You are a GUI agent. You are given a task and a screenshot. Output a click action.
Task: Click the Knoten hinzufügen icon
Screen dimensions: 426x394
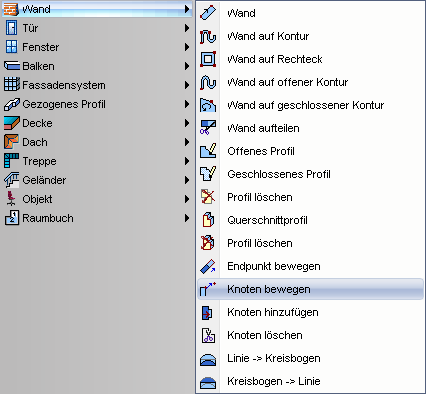pos(207,312)
